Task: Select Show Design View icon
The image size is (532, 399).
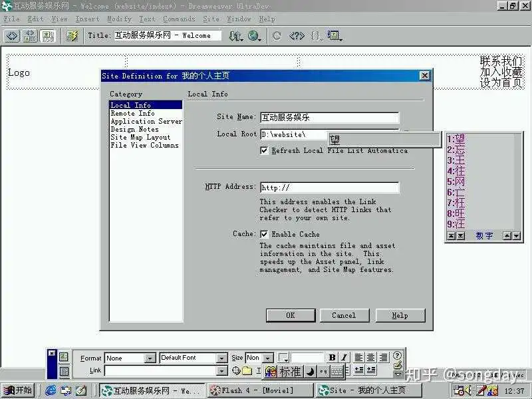Action: click(x=48, y=36)
